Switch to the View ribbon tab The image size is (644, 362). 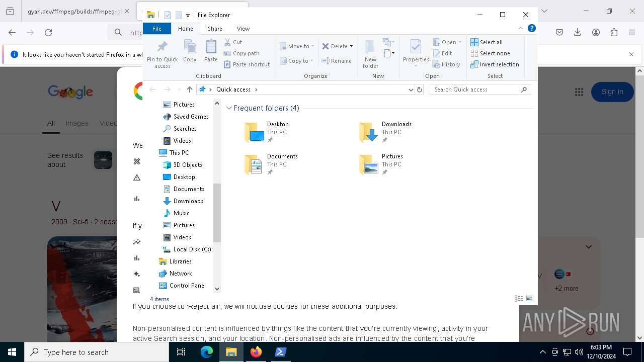pyautogui.click(x=243, y=29)
